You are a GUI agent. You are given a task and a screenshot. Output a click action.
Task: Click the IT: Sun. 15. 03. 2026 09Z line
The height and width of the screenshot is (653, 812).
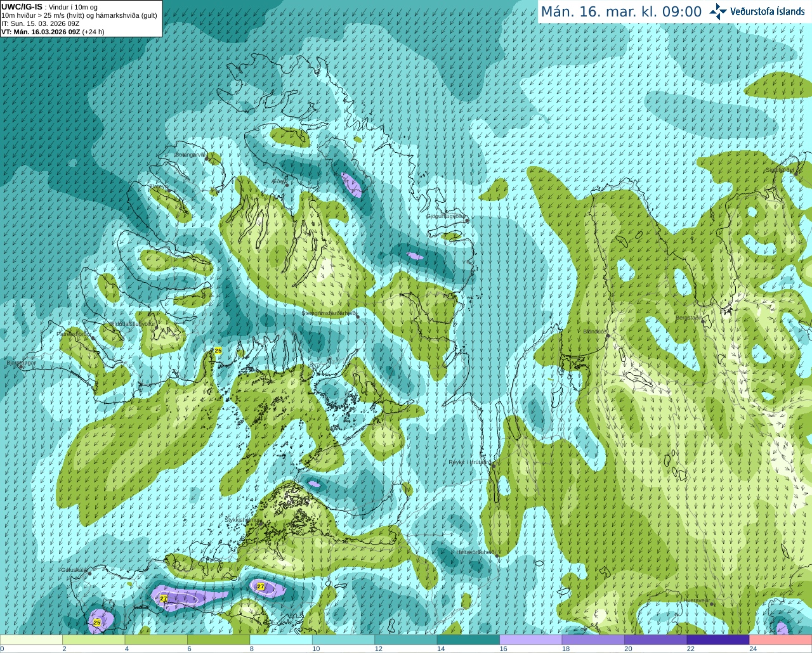(x=41, y=23)
